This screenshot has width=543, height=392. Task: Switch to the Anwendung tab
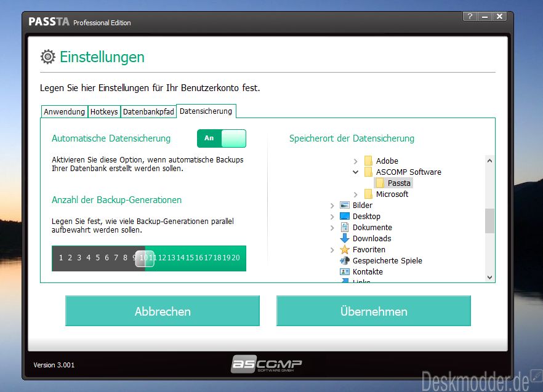64,111
